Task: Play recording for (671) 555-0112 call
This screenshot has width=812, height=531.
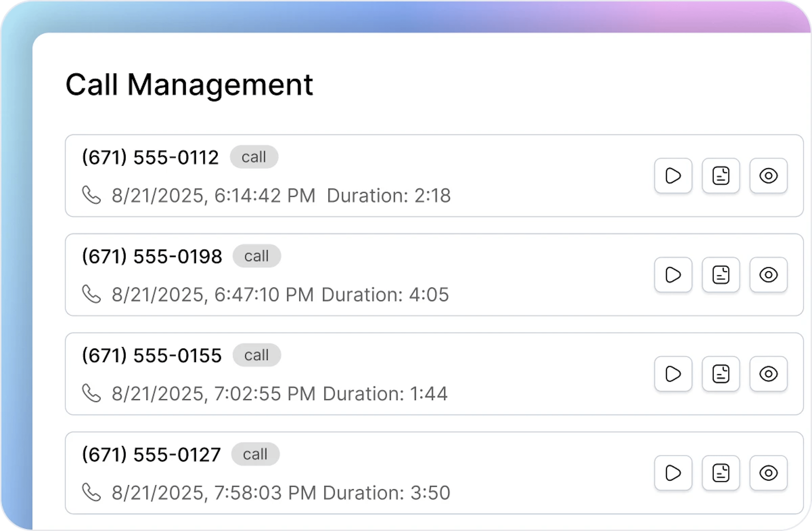Action: coord(673,176)
